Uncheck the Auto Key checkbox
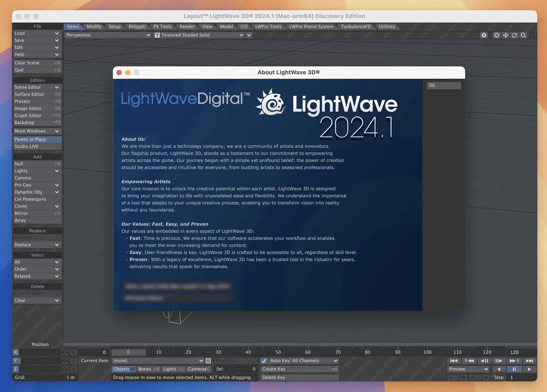Image resolution: width=547 pixels, height=392 pixels. 264,361
